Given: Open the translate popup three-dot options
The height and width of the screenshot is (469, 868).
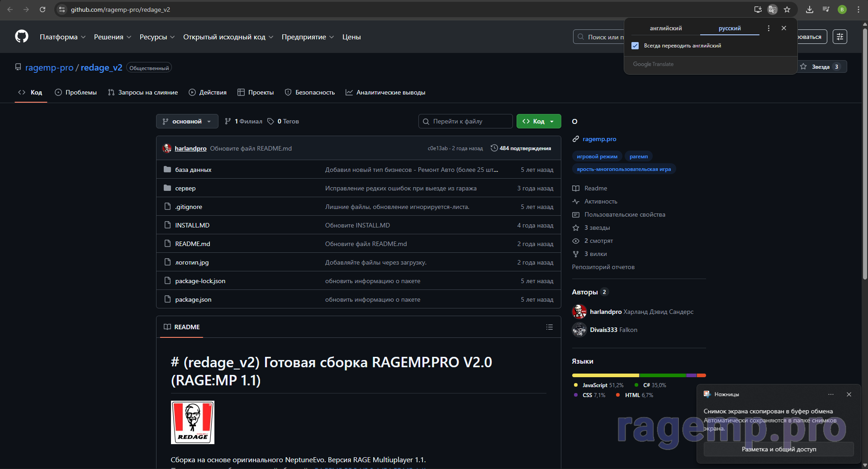Looking at the screenshot, I should (768, 28).
